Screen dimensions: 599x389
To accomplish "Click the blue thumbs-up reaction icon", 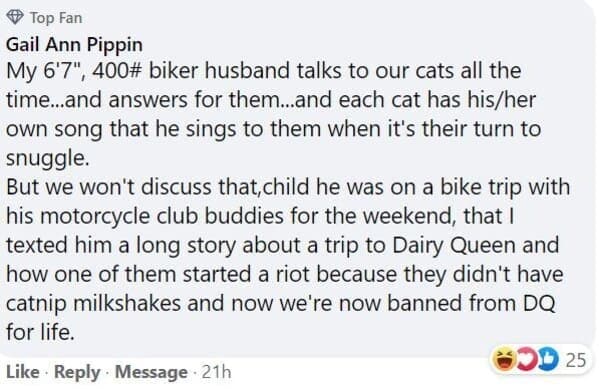I will [549, 359].
